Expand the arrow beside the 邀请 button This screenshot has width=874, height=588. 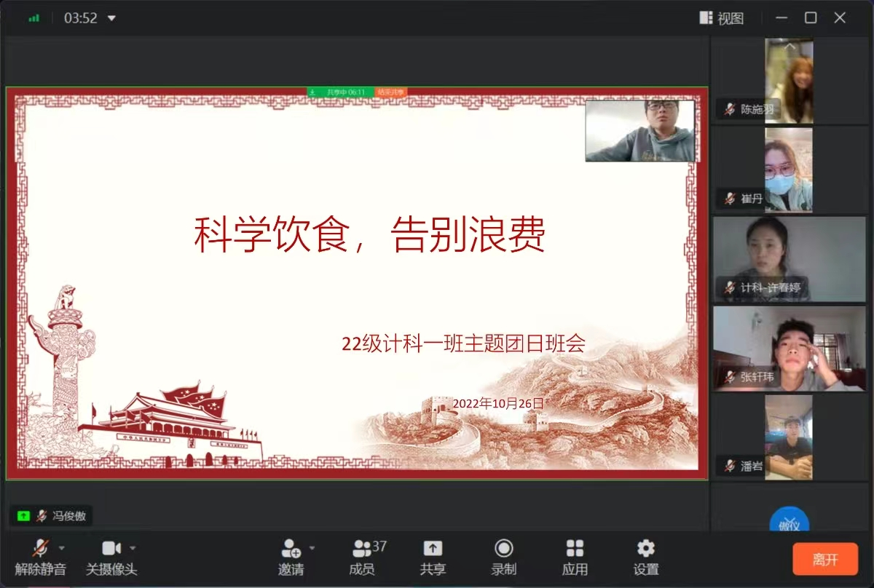click(x=312, y=548)
